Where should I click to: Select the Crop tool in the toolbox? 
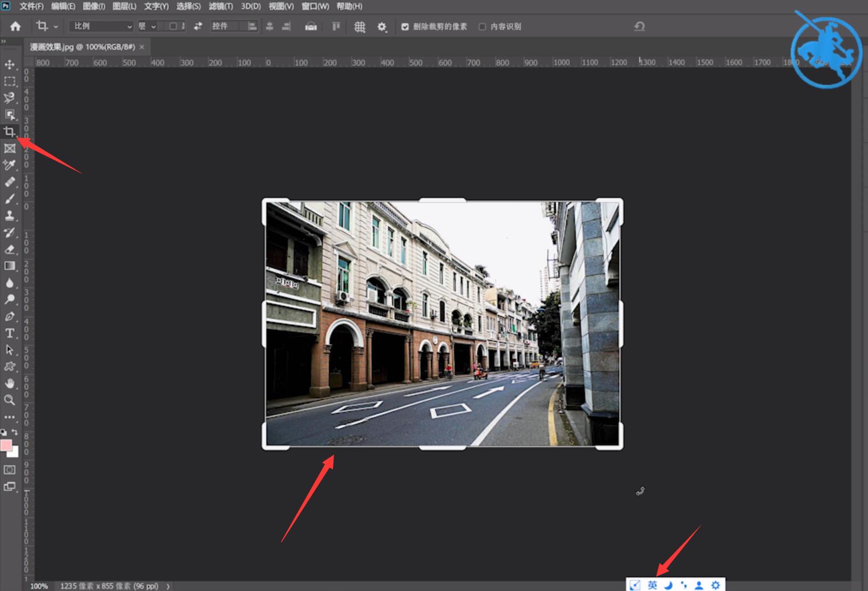point(10,131)
